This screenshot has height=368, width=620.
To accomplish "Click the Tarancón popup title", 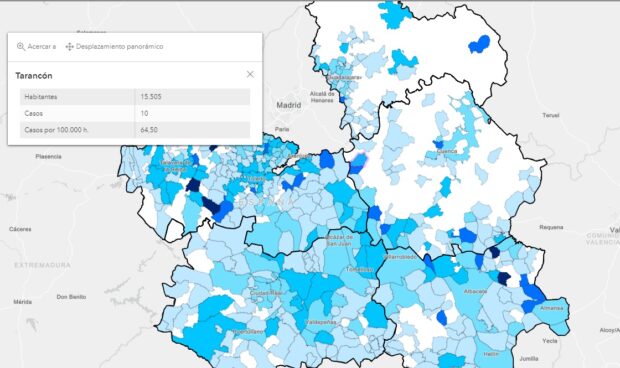I will [34, 75].
